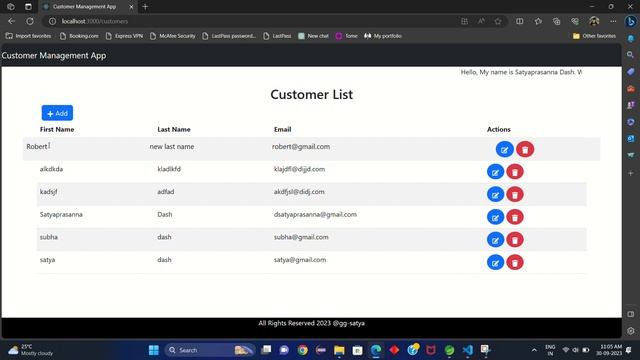Delete the alkdkda customer row
Viewport: 640px width, 360px height.
pyautogui.click(x=515, y=172)
